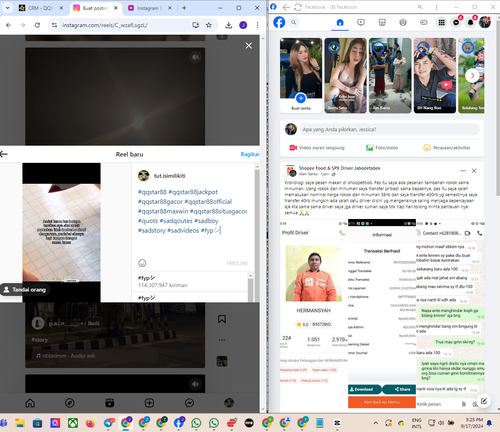Launch Firefox from the taskbar
The height and width of the screenshot is (432, 500).
click(x=90, y=423)
